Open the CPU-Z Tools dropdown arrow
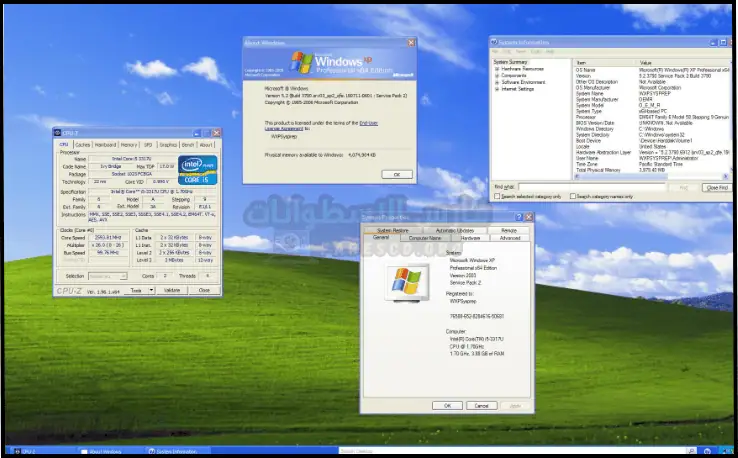738x458 pixels. (151, 290)
